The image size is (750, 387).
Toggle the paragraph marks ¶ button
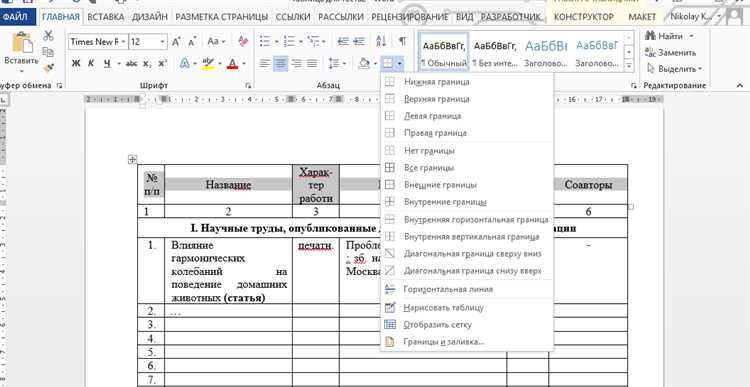(x=403, y=42)
